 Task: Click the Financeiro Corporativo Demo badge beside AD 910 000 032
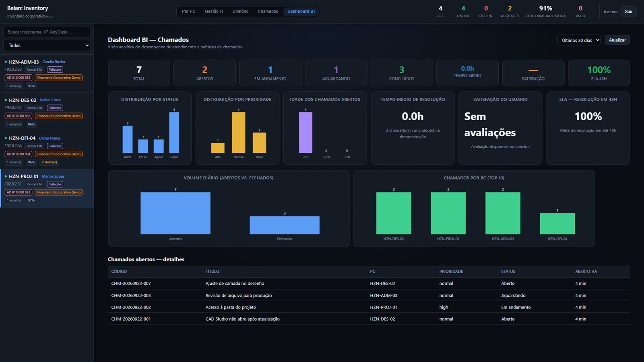pos(59,116)
